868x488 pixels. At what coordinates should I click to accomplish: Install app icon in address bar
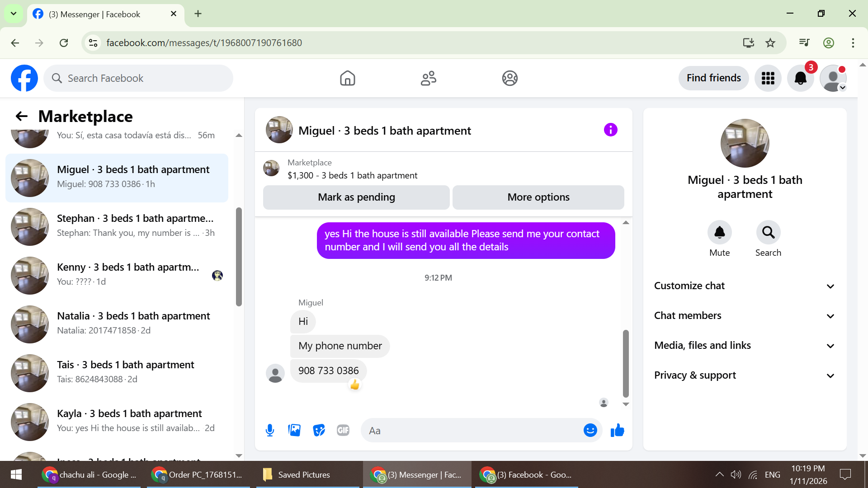tap(749, 43)
